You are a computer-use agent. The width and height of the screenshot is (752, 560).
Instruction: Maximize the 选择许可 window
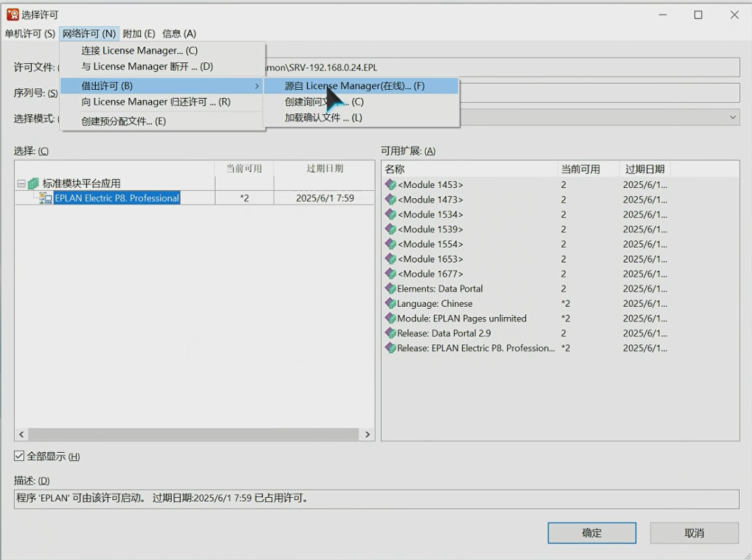click(x=698, y=15)
